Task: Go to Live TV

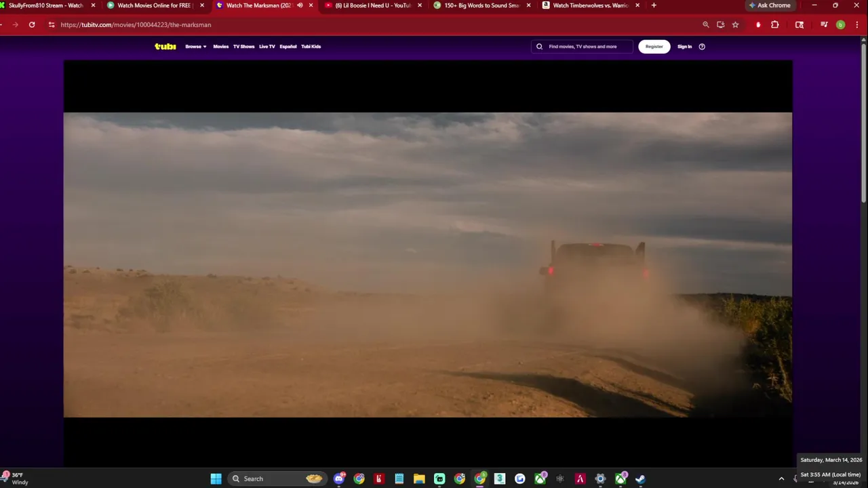Action: (x=267, y=47)
